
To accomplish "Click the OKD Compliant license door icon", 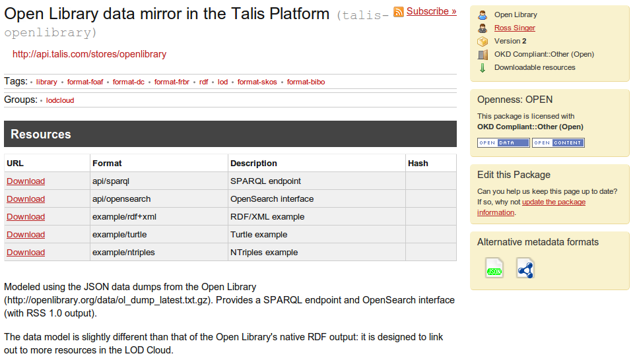I will click(483, 55).
